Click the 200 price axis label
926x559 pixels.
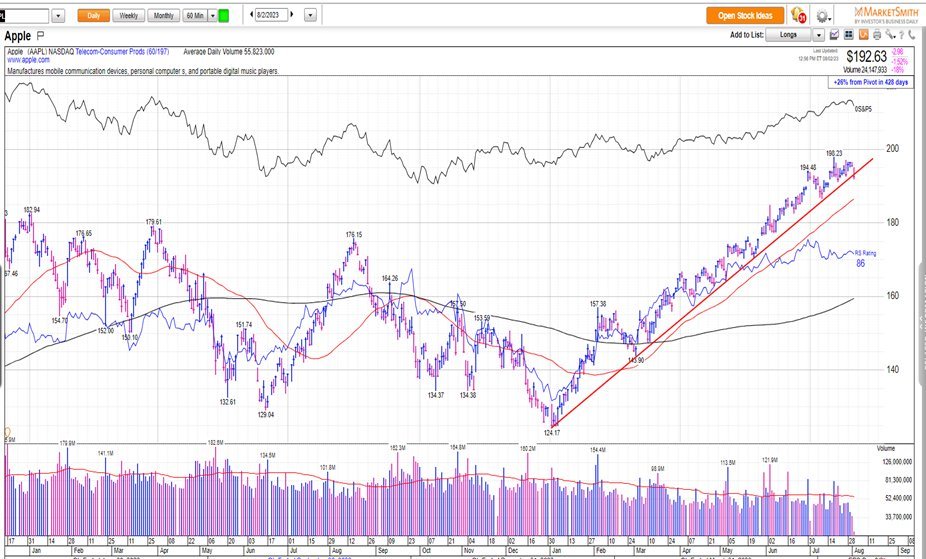click(892, 149)
